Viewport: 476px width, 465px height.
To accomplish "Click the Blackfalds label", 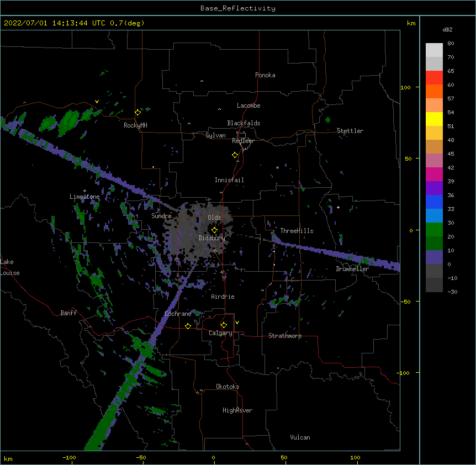I will pyautogui.click(x=244, y=123).
